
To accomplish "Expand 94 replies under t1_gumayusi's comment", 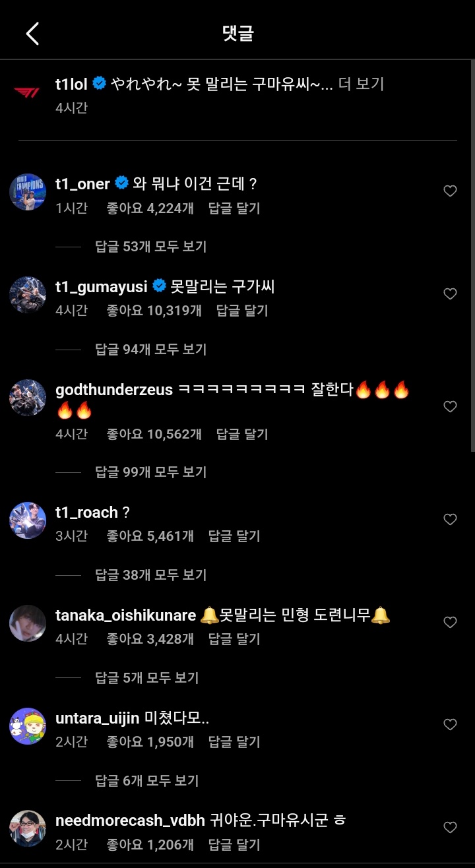I will (x=150, y=350).
